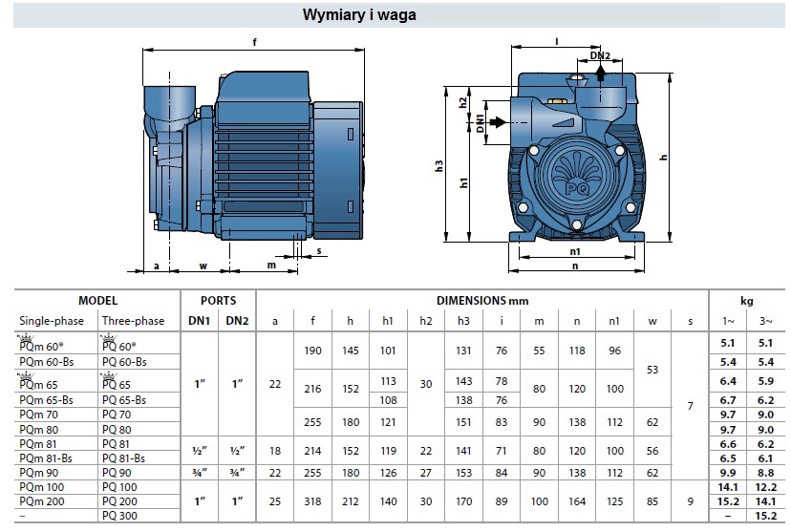
Task: Click the PORTS column header
Action: pos(218,301)
